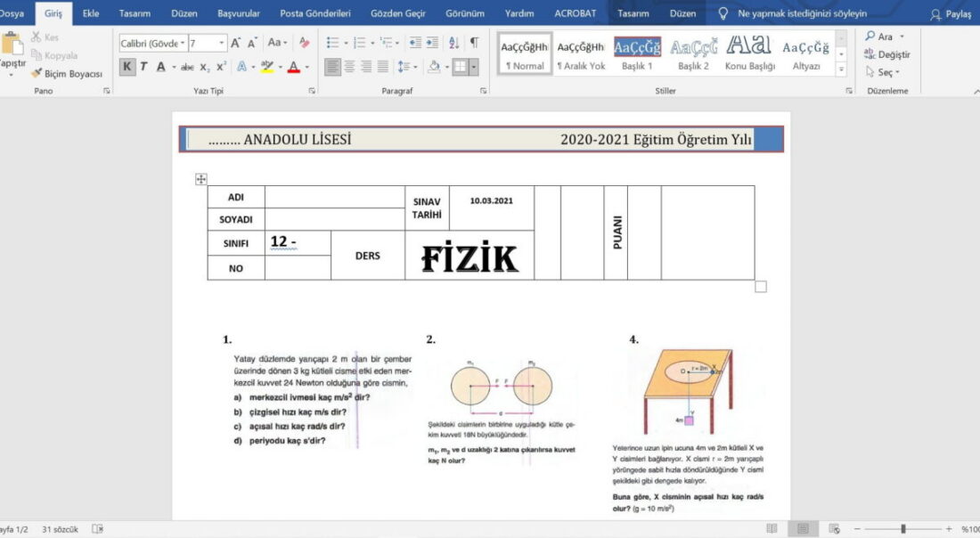Switch to the Görünüm tab

pos(465,13)
